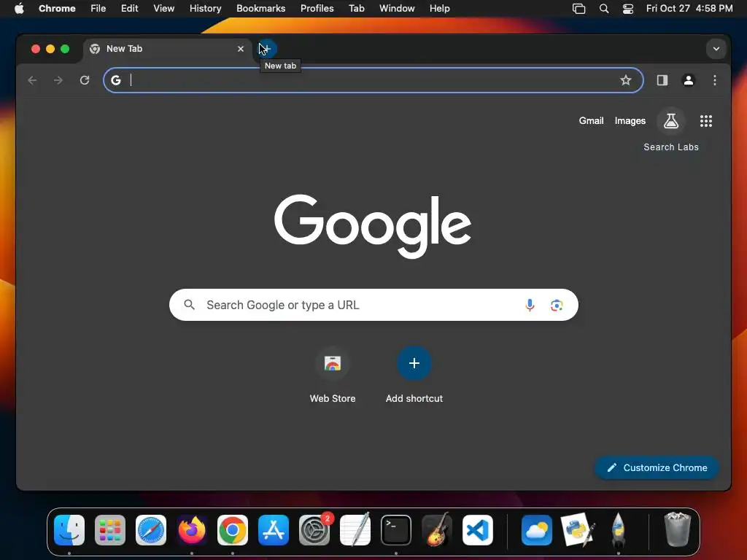Search by image with Lens icon
Image resolution: width=747 pixels, height=560 pixels.
557,305
